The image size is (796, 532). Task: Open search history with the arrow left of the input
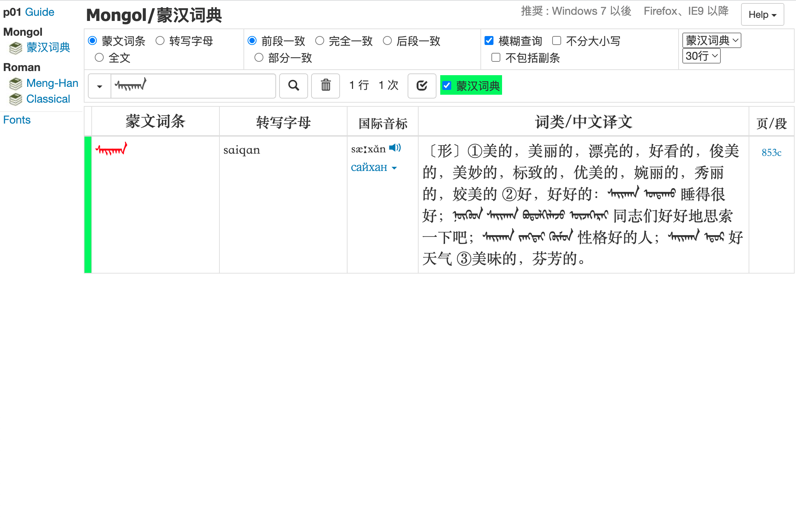[x=99, y=86]
